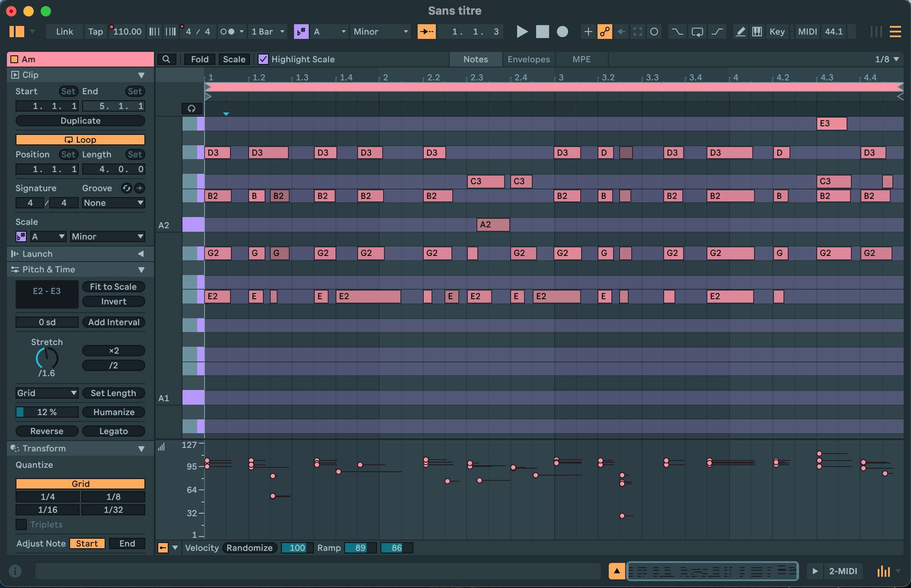911x588 pixels.
Task: Click the info view icon at bottom left
Action: point(15,571)
